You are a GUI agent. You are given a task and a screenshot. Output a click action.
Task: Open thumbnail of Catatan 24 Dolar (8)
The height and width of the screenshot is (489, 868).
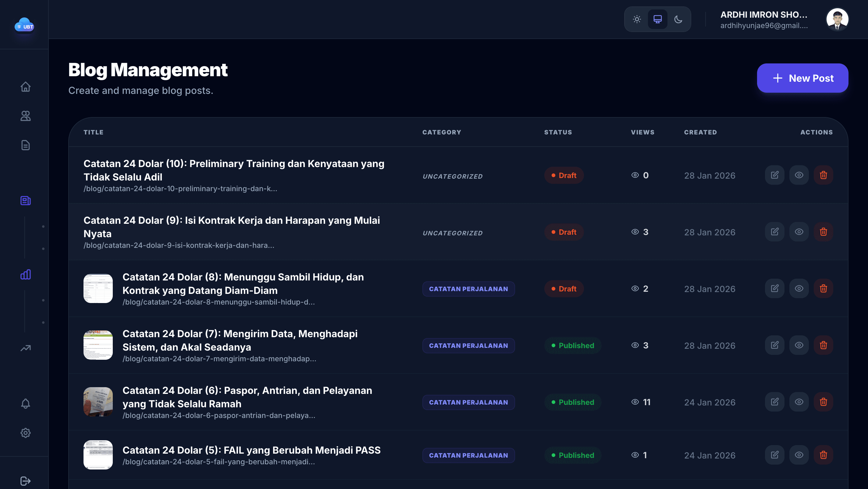tap(98, 289)
